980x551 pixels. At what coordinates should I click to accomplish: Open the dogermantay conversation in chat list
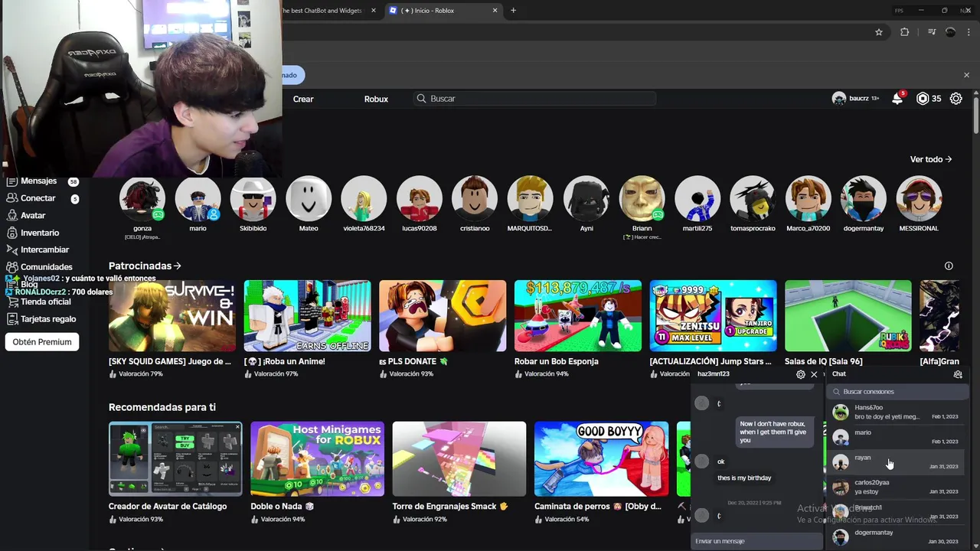pos(897,537)
